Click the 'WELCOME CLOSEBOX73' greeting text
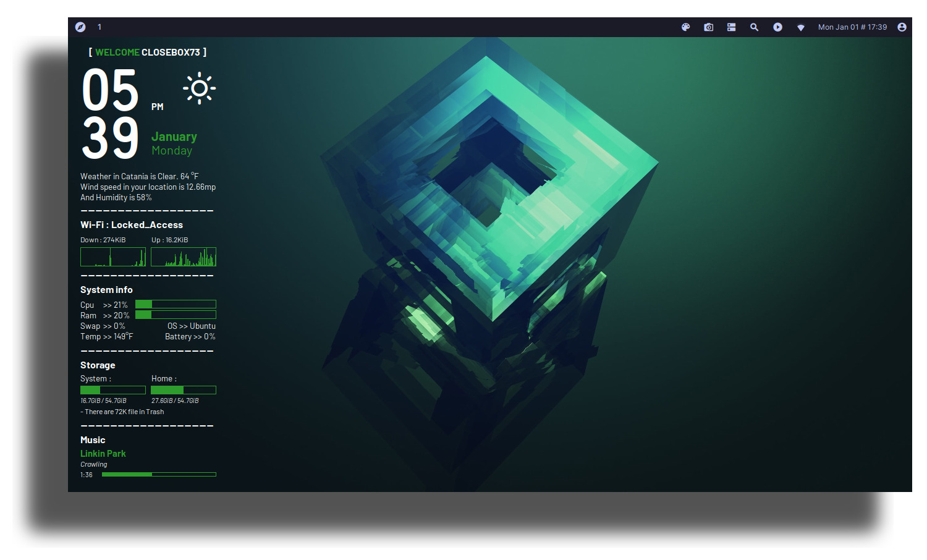 tap(148, 53)
